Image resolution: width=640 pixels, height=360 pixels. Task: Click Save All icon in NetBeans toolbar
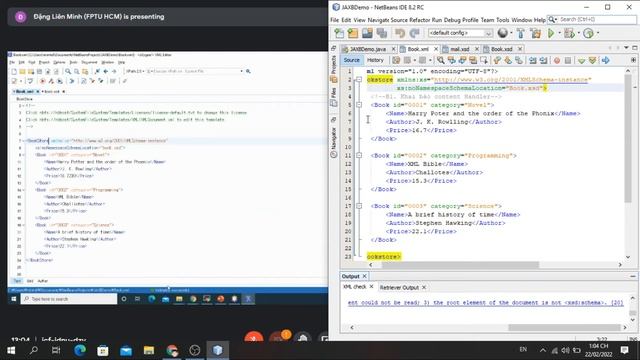pos(382,33)
